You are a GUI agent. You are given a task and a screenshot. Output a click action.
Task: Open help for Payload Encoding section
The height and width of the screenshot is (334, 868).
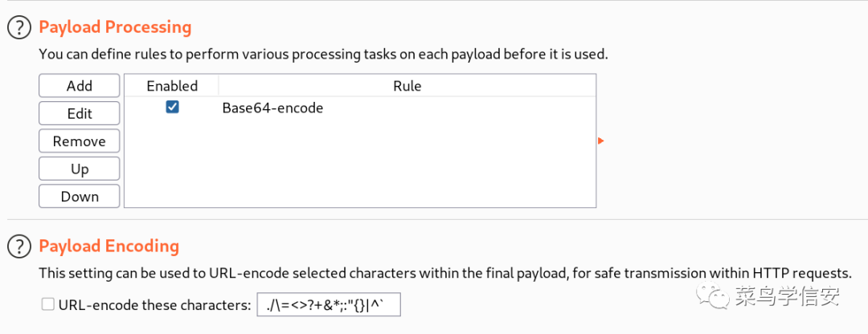pos(20,246)
